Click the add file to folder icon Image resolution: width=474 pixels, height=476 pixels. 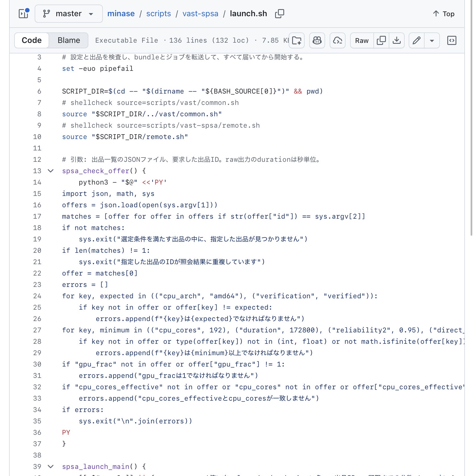[297, 40]
